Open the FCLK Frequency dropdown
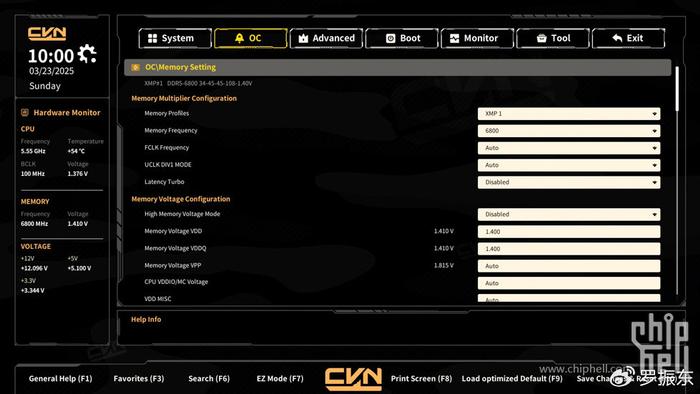The image size is (700, 394). coord(569,148)
